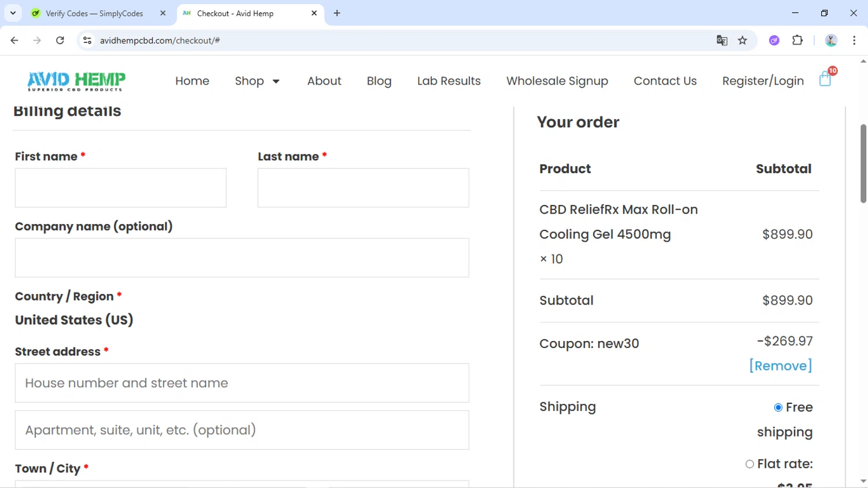
Task: Remove the new30 coupon
Action: [781, 366]
